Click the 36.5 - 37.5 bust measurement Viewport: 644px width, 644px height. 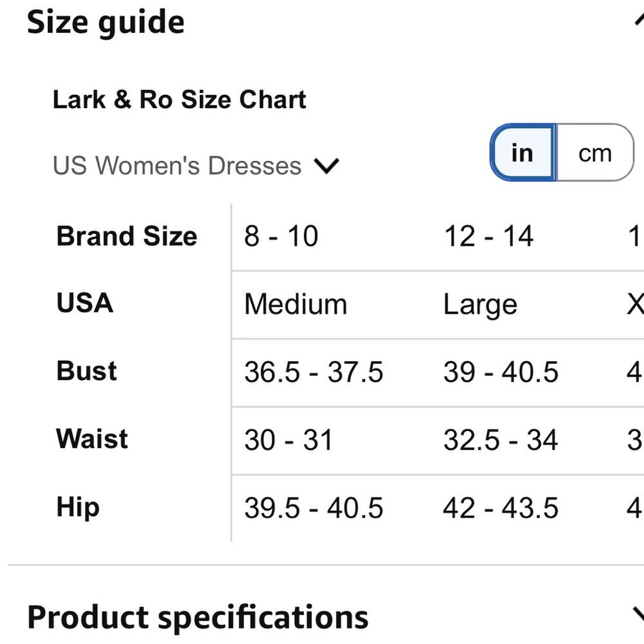[314, 372]
